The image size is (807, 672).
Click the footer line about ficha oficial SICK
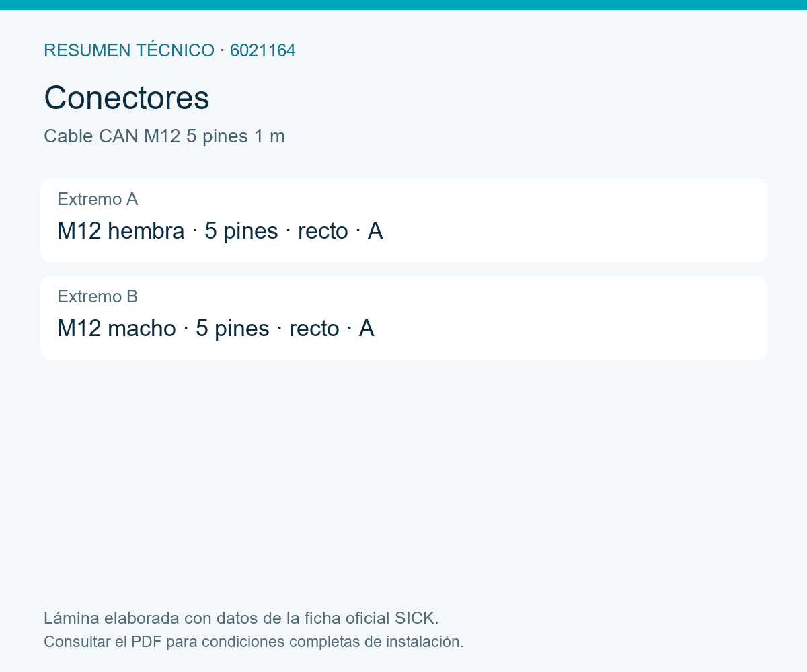tap(241, 618)
